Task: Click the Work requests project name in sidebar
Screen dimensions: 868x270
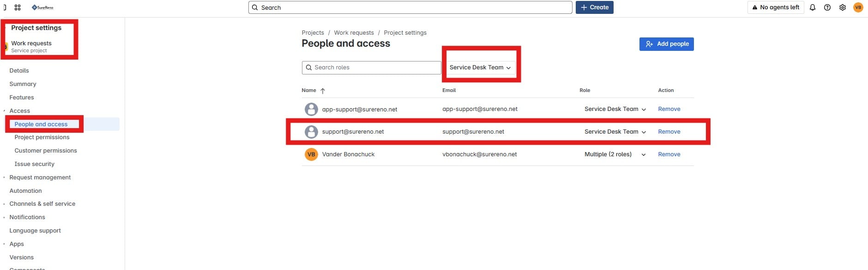Action: pyautogui.click(x=31, y=43)
